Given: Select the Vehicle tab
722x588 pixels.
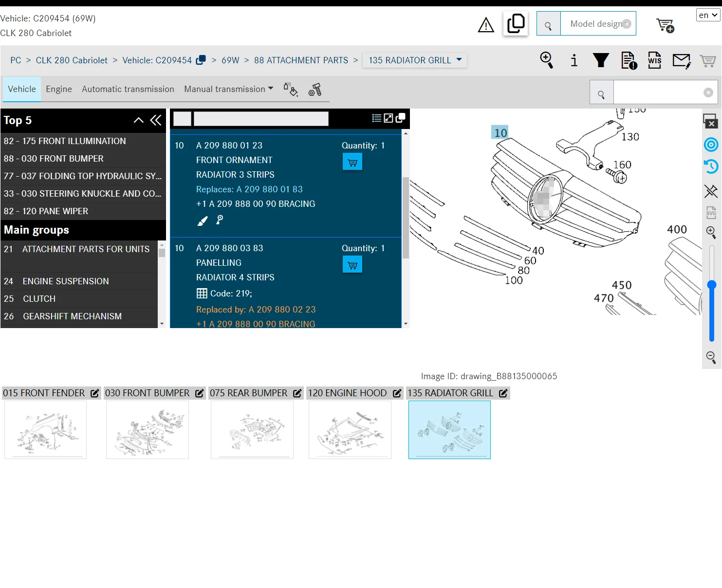Looking at the screenshot, I should tap(22, 89).
